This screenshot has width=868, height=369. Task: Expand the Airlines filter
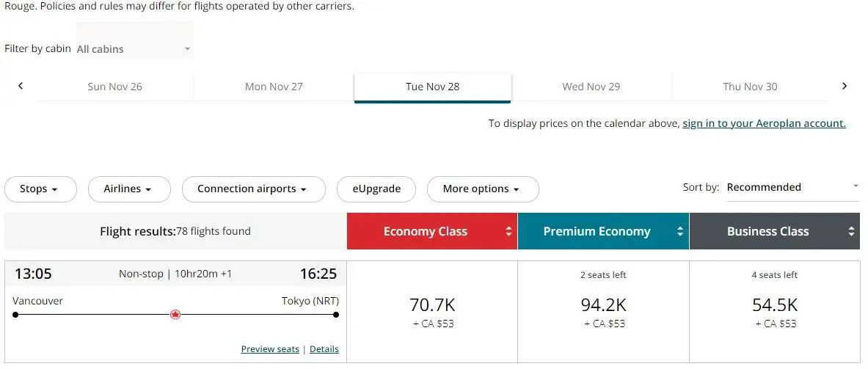click(x=128, y=189)
